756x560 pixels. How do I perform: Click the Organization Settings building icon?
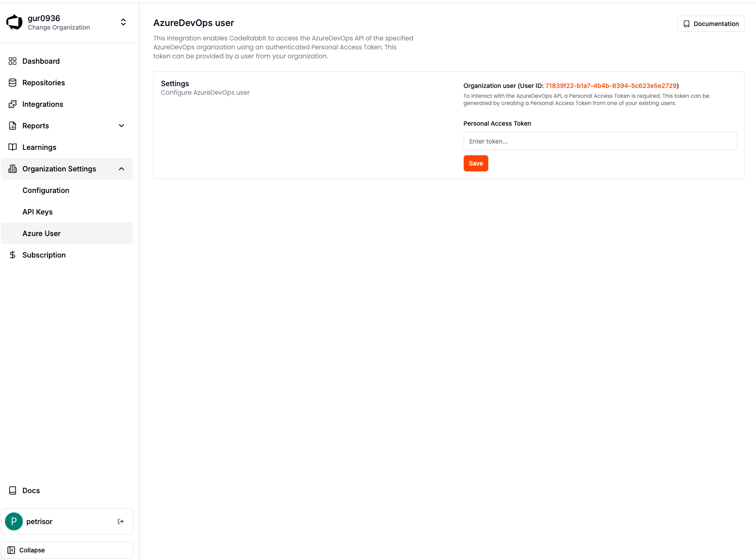click(x=13, y=169)
